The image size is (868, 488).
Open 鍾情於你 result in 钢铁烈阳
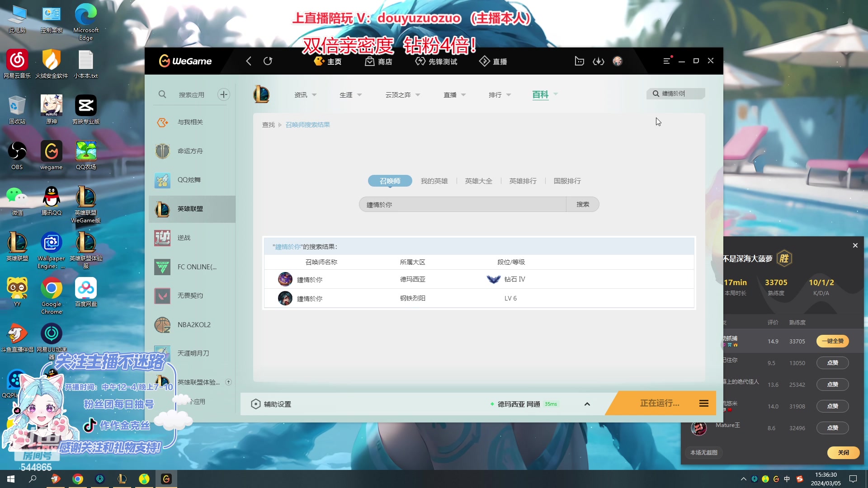(x=479, y=298)
